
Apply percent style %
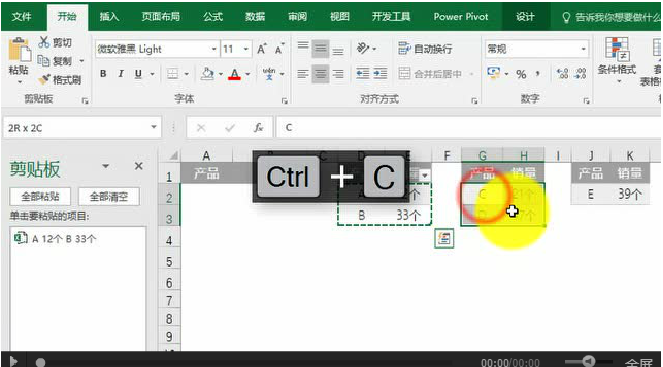(x=521, y=74)
